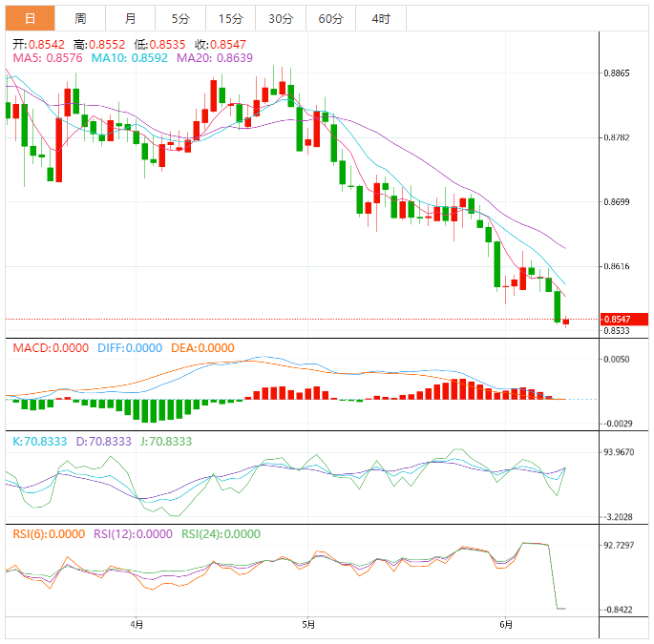
Task: Click the 5月 marker on time axis
Action: tap(306, 626)
